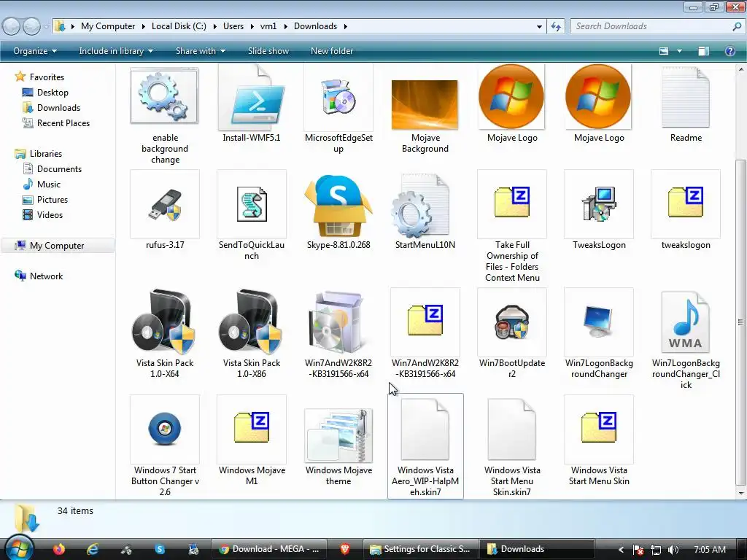This screenshot has height=560, width=747.
Task: Open the Brave browser taskbar icon
Action: pos(345,549)
